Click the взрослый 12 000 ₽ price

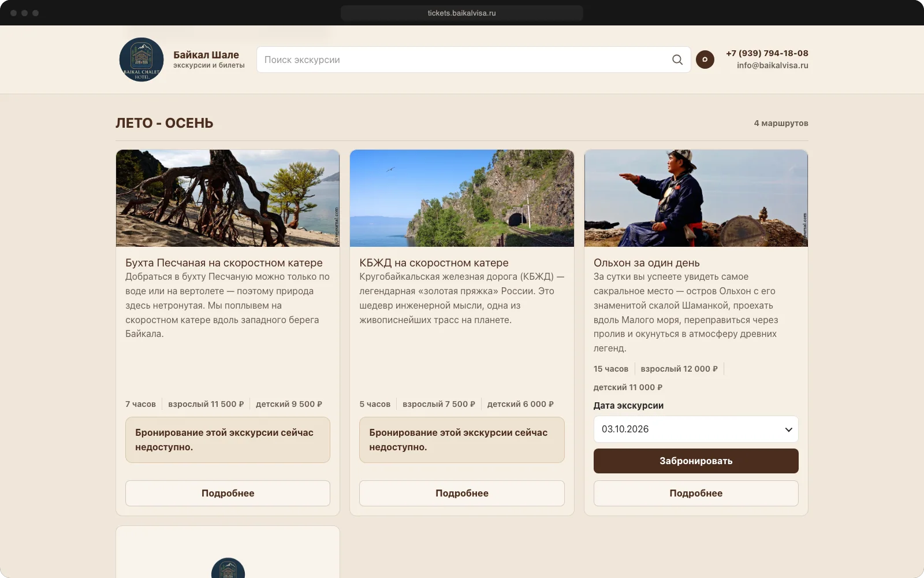(x=679, y=369)
